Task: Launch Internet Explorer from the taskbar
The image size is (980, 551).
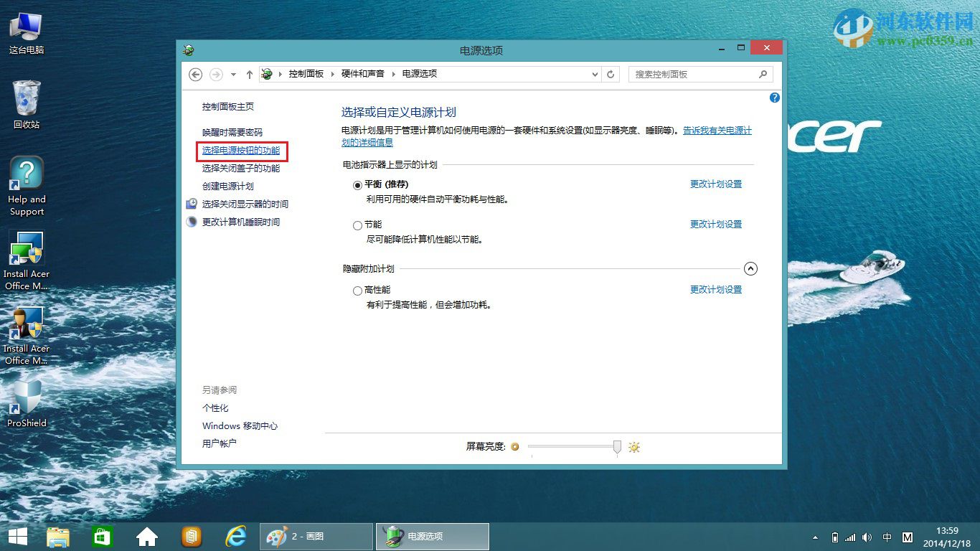Action: pyautogui.click(x=237, y=536)
